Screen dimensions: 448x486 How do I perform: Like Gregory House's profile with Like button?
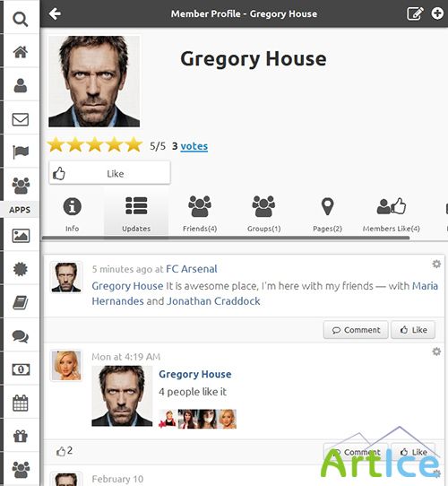coord(109,173)
